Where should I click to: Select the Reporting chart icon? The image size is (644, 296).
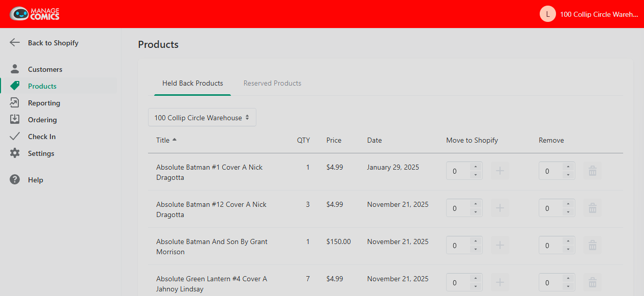click(15, 102)
